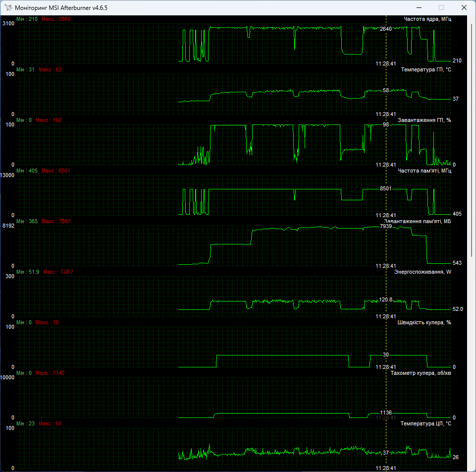Click 'Макс : 8501' on memory clock graph
Image resolution: width=476 pixels, height=472 pixels.
(x=56, y=171)
